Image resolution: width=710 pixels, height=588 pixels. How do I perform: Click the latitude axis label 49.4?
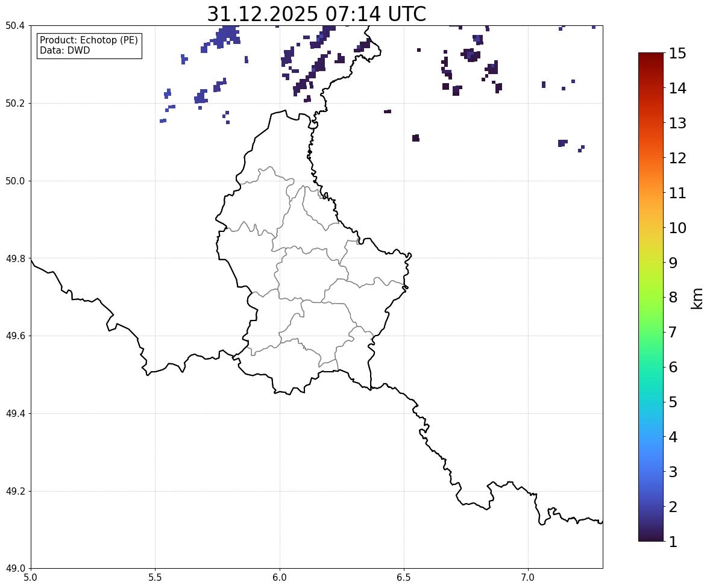click(x=14, y=414)
